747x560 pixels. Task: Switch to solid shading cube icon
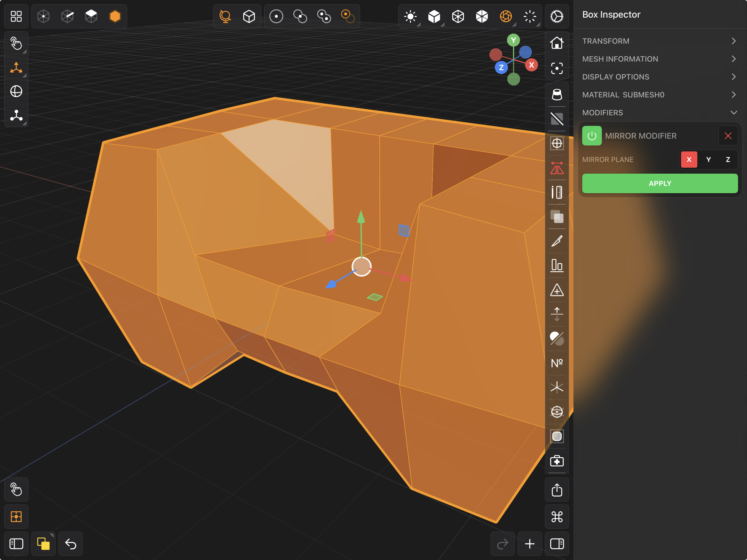coord(434,16)
